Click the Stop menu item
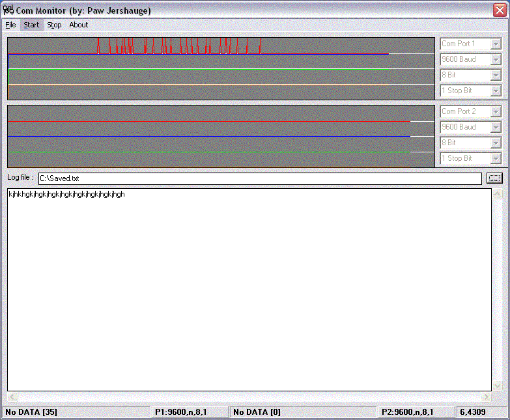The width and height of the screenshot is (510, 420). point(54,25)
